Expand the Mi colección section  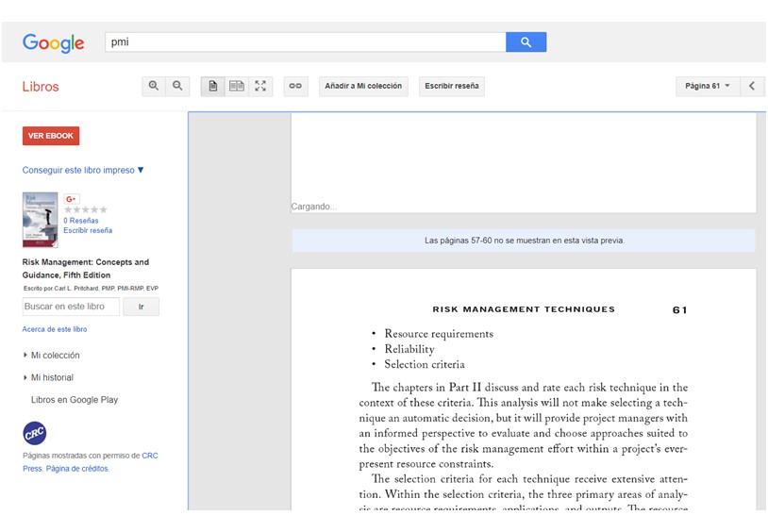coord(55,356)
